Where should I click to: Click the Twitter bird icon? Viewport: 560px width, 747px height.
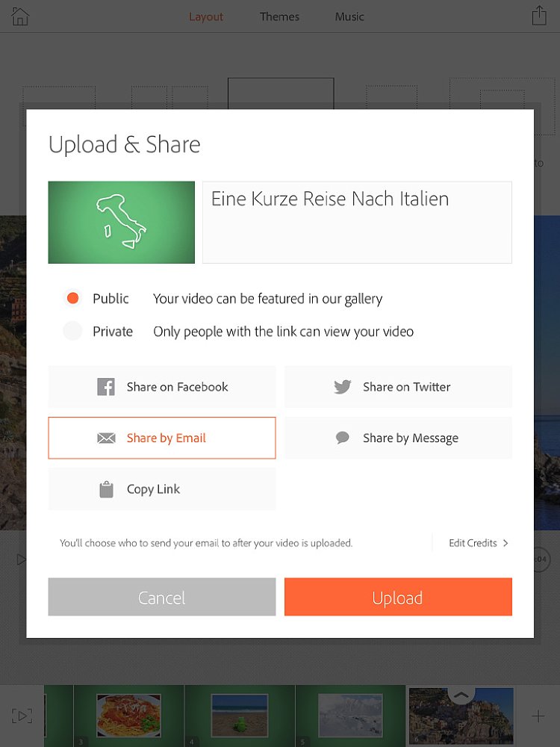click(x=343, y=387)
